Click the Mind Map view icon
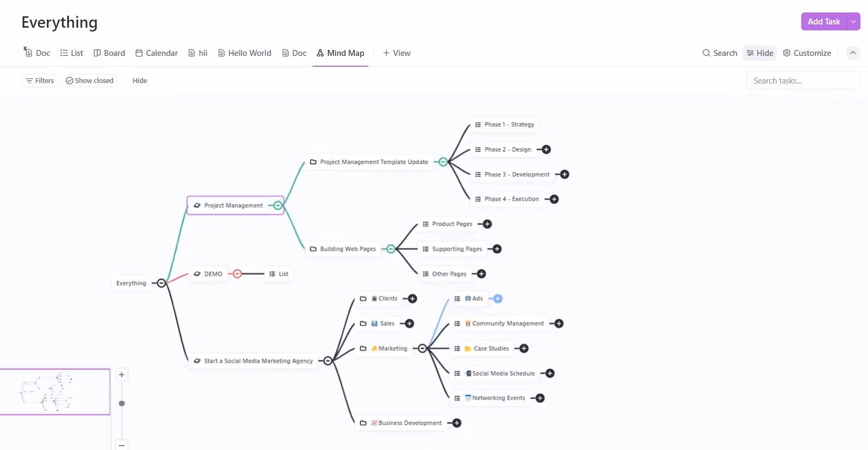868x450 pixels. 320,53
